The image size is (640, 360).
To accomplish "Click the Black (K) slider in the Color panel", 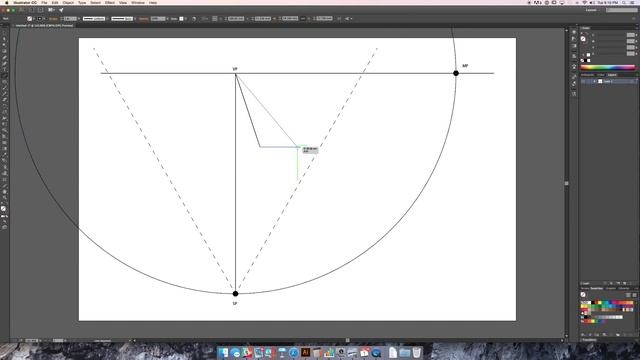I will point(610,53).
